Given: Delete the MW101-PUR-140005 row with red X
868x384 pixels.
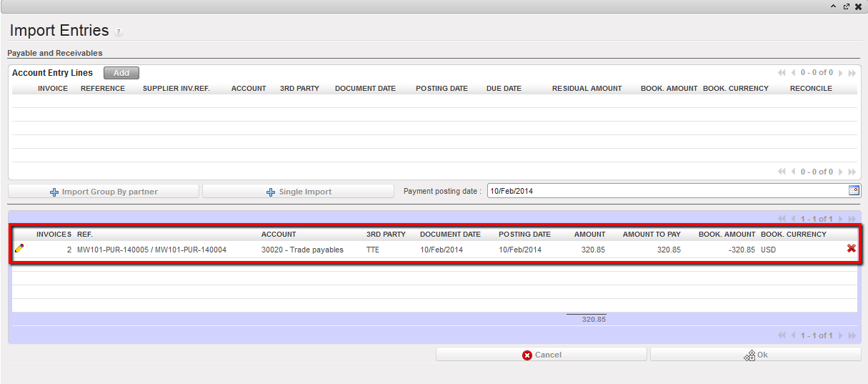Looking at the screenshot, I should (x=851, y=249).
